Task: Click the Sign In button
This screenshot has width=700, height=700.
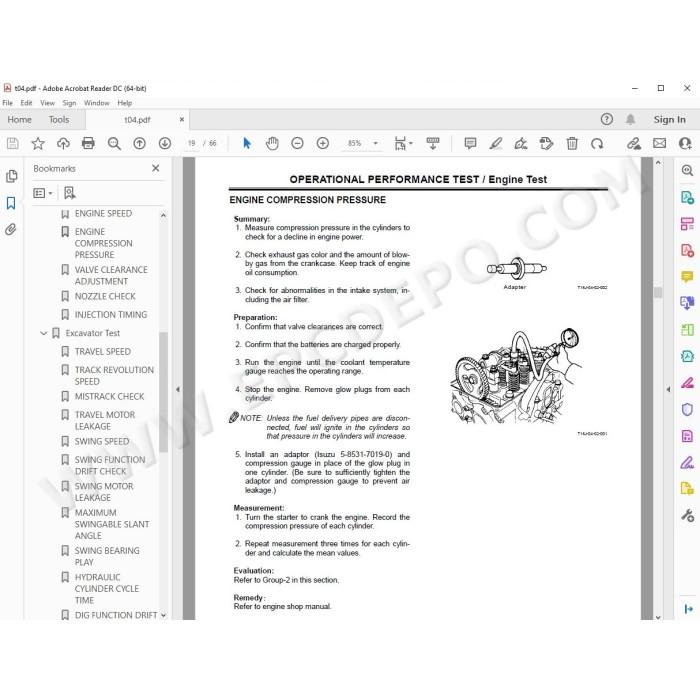Action: [x=669, y=120]
